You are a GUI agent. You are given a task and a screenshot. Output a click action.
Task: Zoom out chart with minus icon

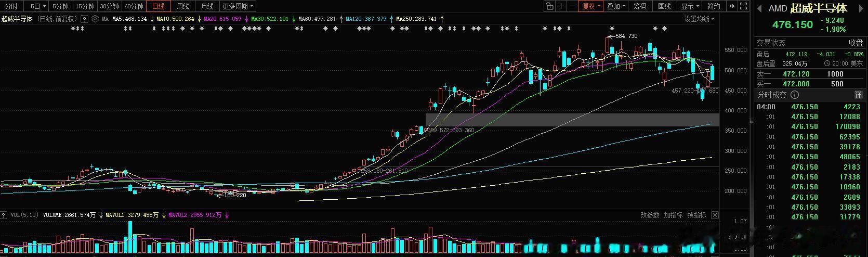[x=573, y=6]
